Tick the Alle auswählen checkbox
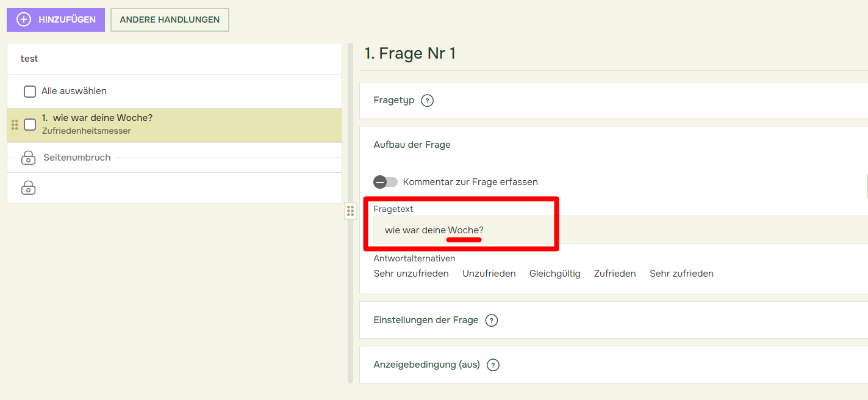Image resolution: width=868 pixels, height=400 pixels. (x=30, y=92)
